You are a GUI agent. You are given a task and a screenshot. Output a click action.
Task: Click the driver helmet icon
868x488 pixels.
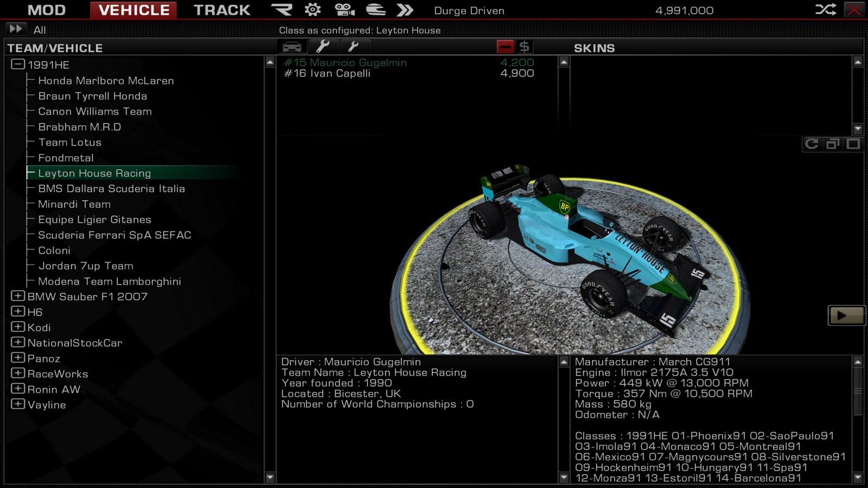tap(375, 10)
